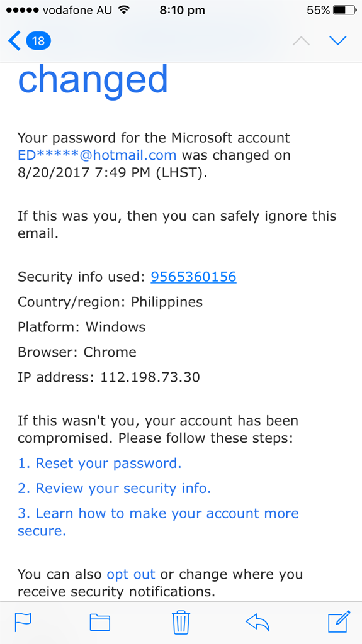Tap the back arrow to return to inbox
The width and height of the screenshot is (362, 644).
tap(14, 41)
